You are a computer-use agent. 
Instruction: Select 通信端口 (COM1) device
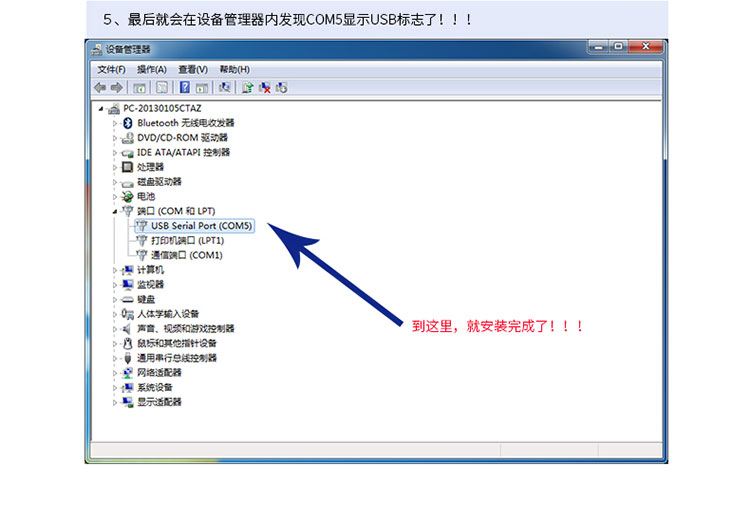[186, 255]
